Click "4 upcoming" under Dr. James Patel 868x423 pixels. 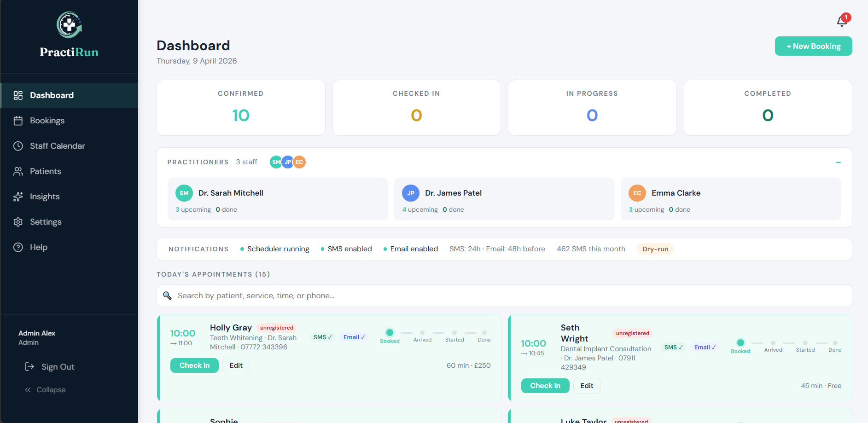(420, 209)
